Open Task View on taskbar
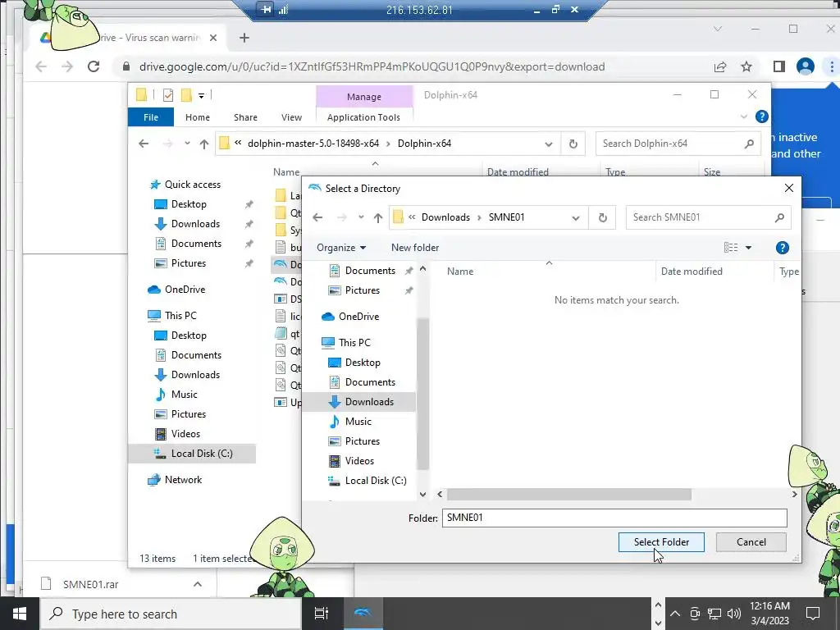The image size is (840, 630). tap(322, 614)
